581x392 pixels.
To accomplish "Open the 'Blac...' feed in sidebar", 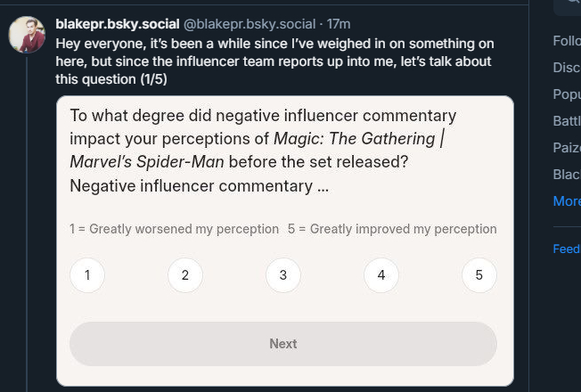I will 567,175.
